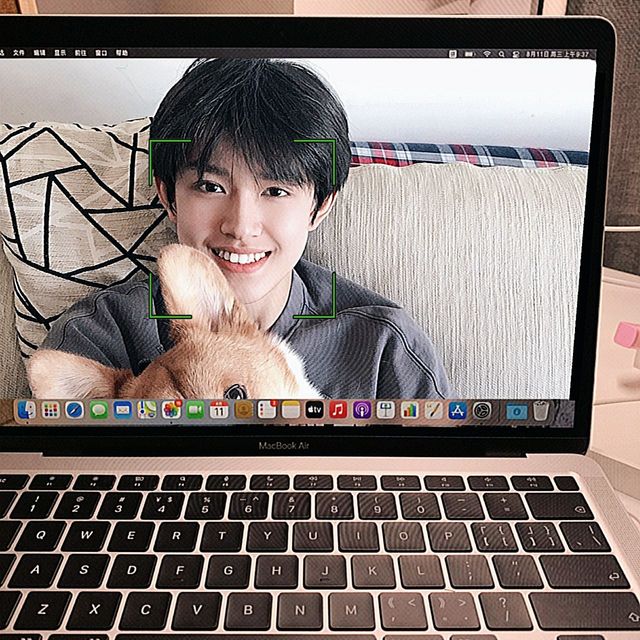Start FaceTime from the dock
Screen dimensions: 640x640
195,410
